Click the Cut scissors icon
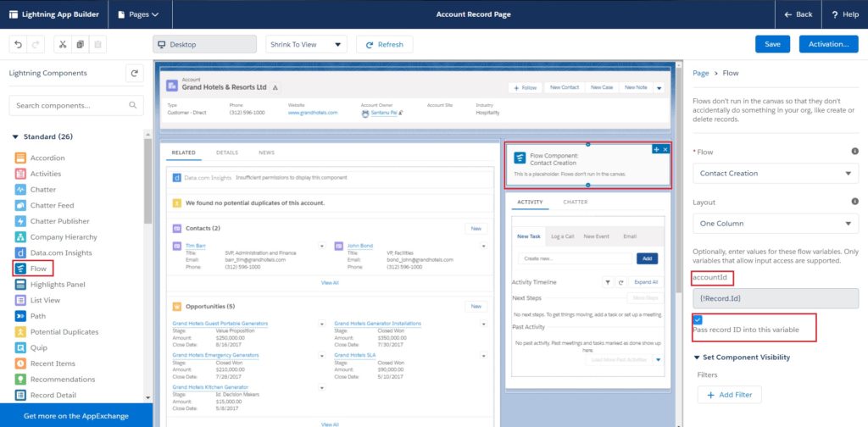 point(62,44)
